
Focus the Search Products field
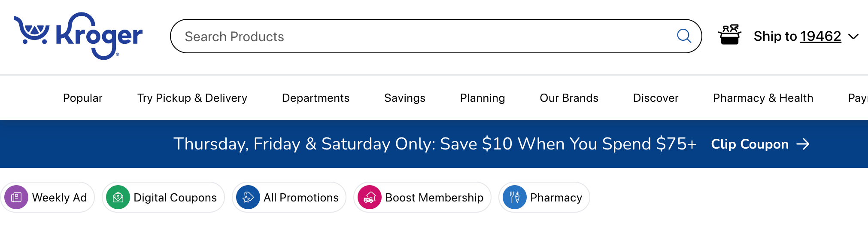pyautogui.click(x=425, y=37)
